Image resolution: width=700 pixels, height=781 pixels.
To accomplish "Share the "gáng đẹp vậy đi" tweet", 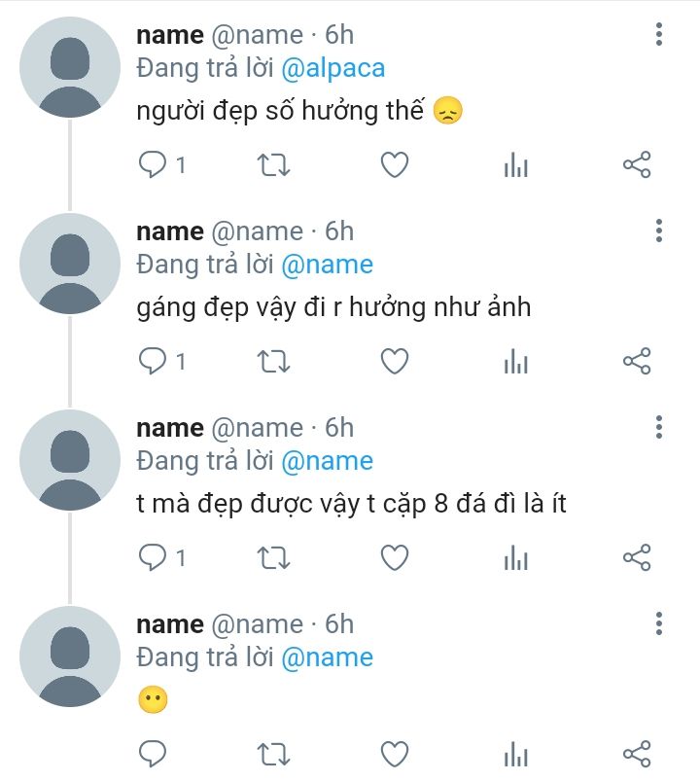I will (636, 362).
